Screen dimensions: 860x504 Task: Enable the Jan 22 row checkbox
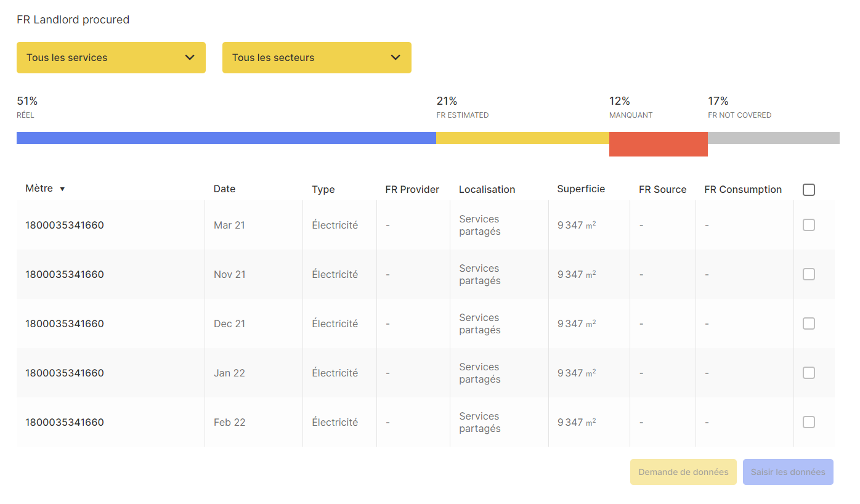[808, 373]
